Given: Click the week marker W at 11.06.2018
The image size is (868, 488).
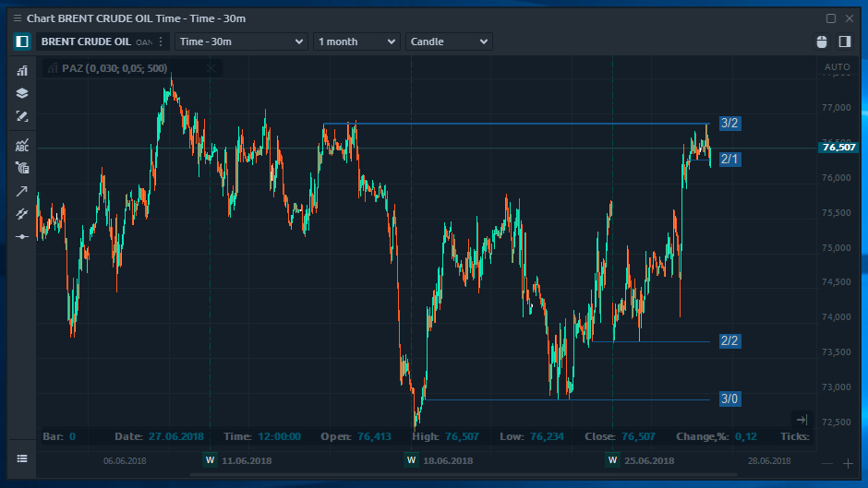Looking at the screenshot, I should pos(210,460).
